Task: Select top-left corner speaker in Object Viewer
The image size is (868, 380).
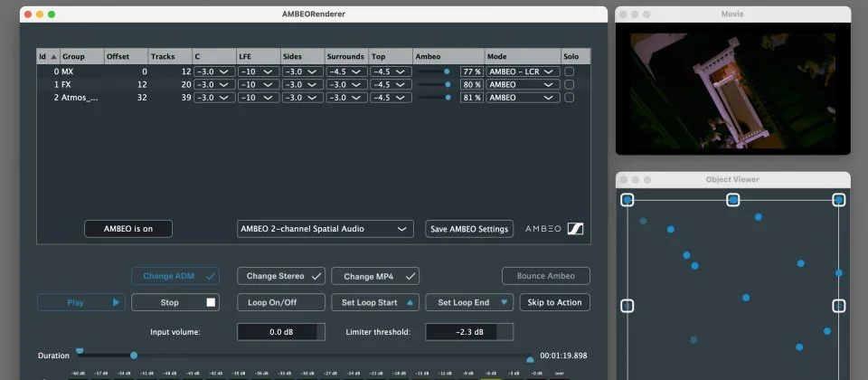Action: coord(627,199)
